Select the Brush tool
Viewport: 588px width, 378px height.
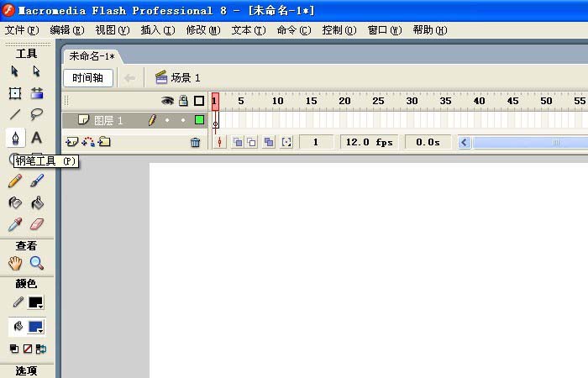click(37, 181)
